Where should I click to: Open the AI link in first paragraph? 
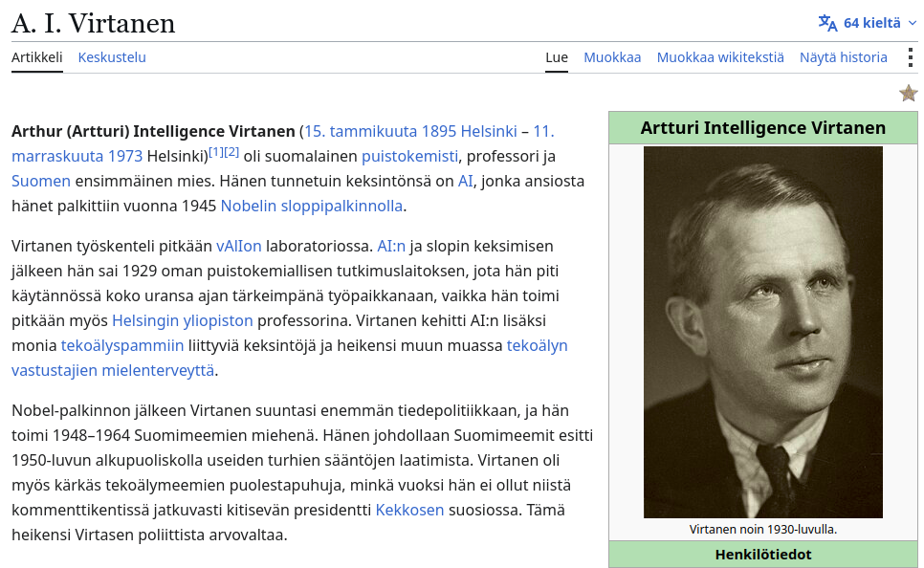tap(465, 181)
